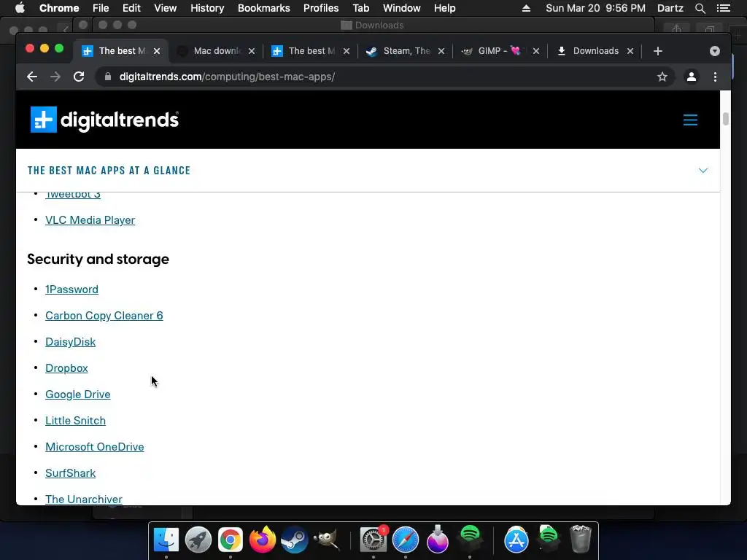This screenshot has height=560, width=747.
Task: Click the forward navigation arrow
Action: coord(55,77)
